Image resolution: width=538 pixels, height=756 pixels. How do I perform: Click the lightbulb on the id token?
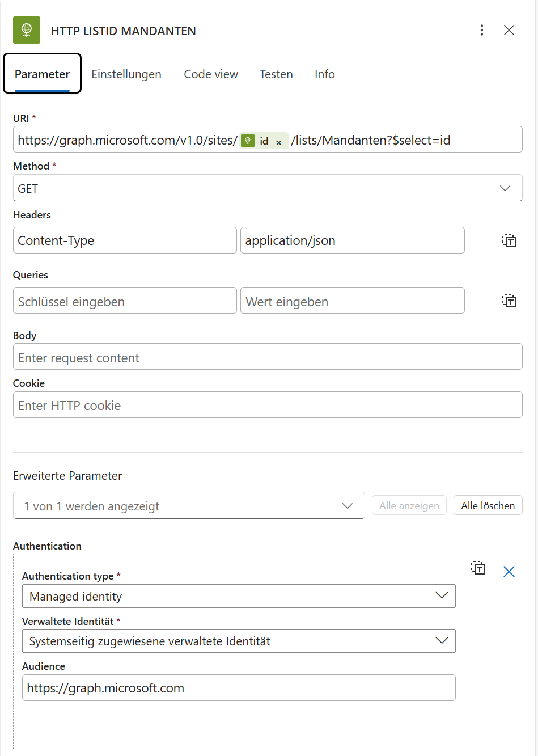click(247, 140)
